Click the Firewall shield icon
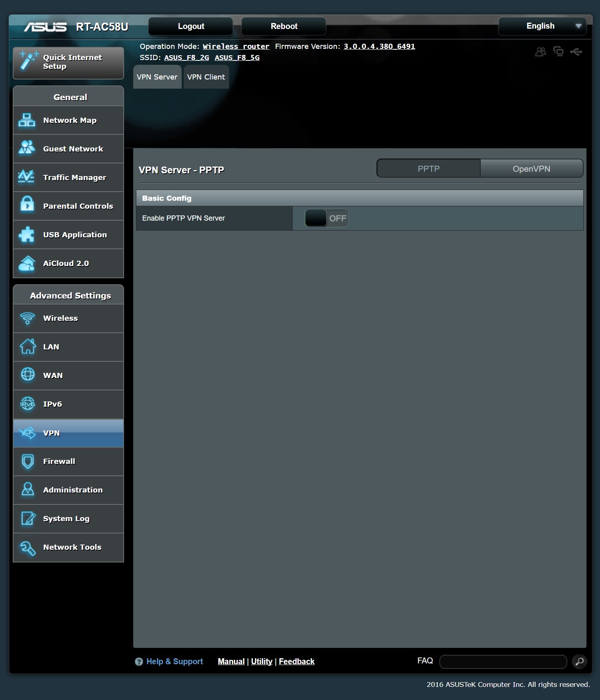600x700 pixels. pos(27,461)
